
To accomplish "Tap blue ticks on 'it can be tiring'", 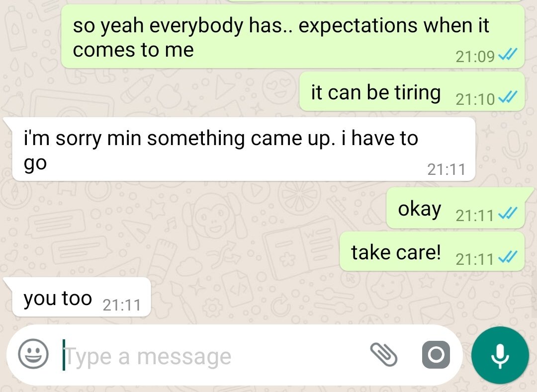I will pos(507,97).
